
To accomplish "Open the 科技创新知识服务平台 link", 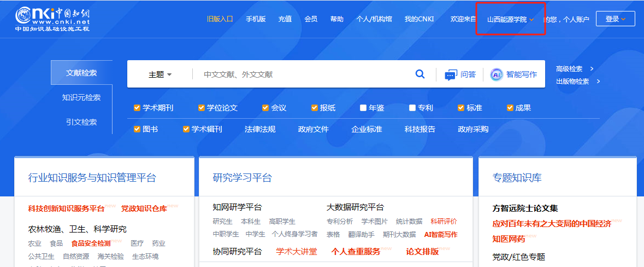I will [66, 208].
